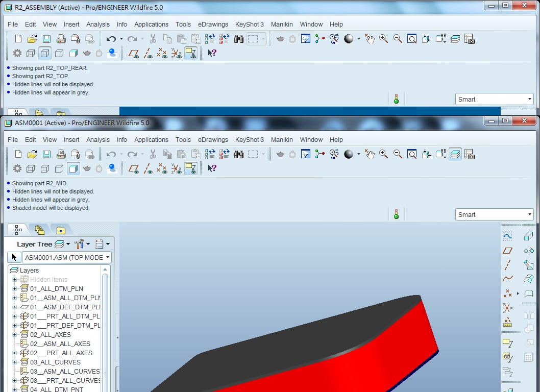This screenshot has height=392, width=540.
Task: Open Analysis menu in R2_ASSEMBLY window
Action: point(98,24)
